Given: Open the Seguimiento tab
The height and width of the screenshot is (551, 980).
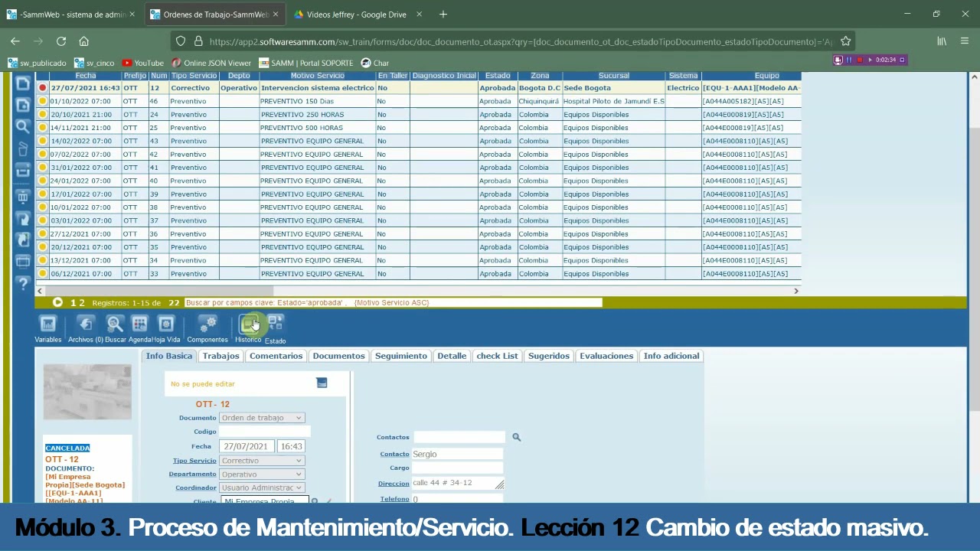Looking at the screenshot, I should (401, 356).
